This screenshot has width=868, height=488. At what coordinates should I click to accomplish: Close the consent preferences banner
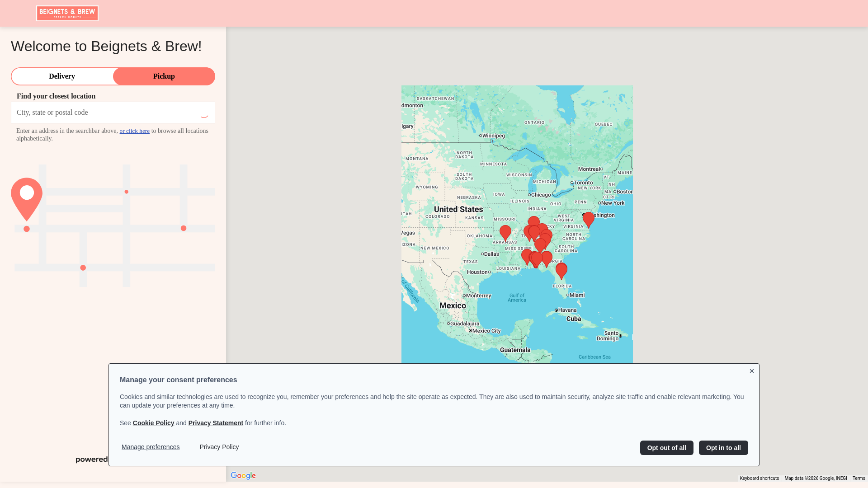click(752, 371)
